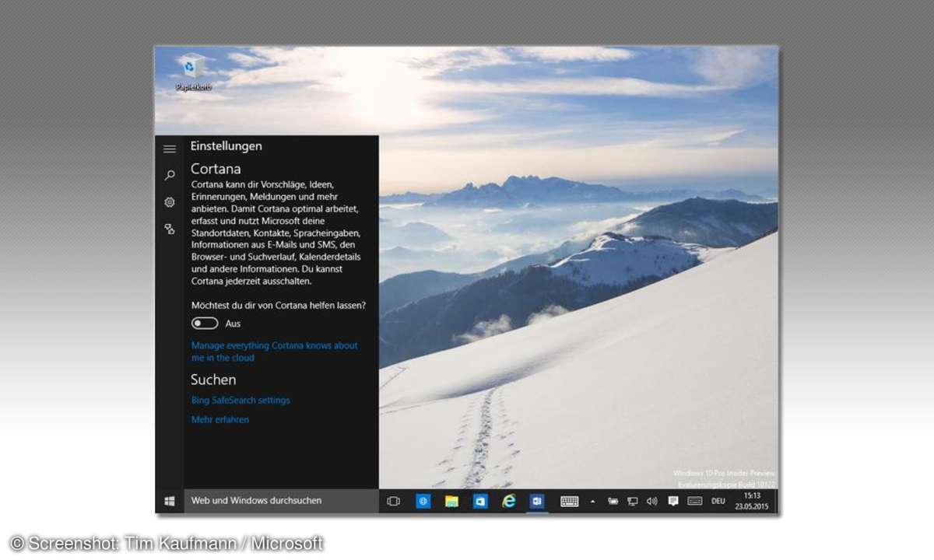The width and height of the screenshot is (934, 560).
Task: Open File Explorer from the taskbar
Action: point(451,501)
